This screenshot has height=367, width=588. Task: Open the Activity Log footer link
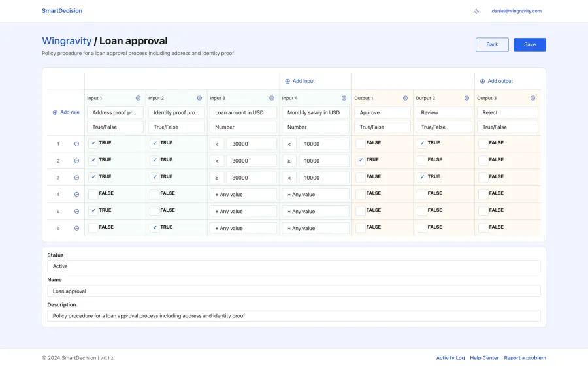[x=450, y=358]
